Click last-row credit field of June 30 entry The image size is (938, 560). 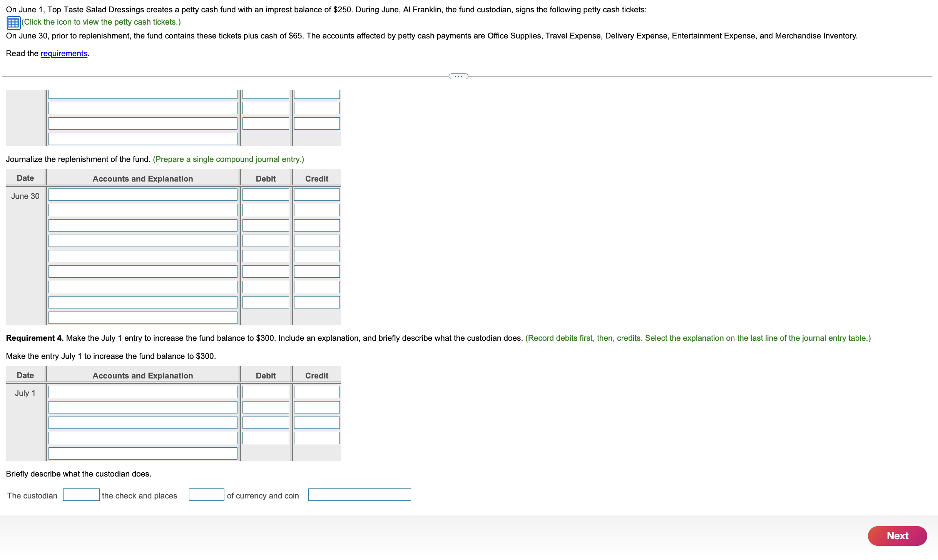coord(316,302)
